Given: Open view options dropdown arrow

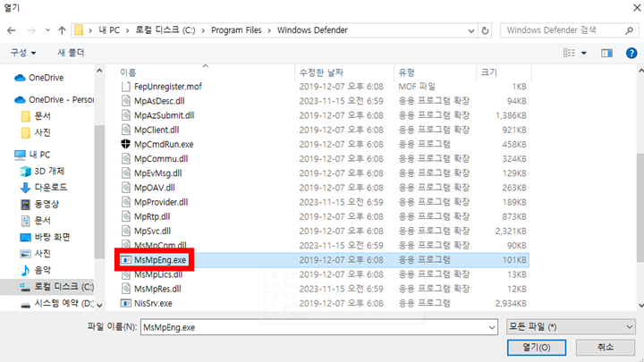Looking at the screenshot, I should tap(583, 53).
